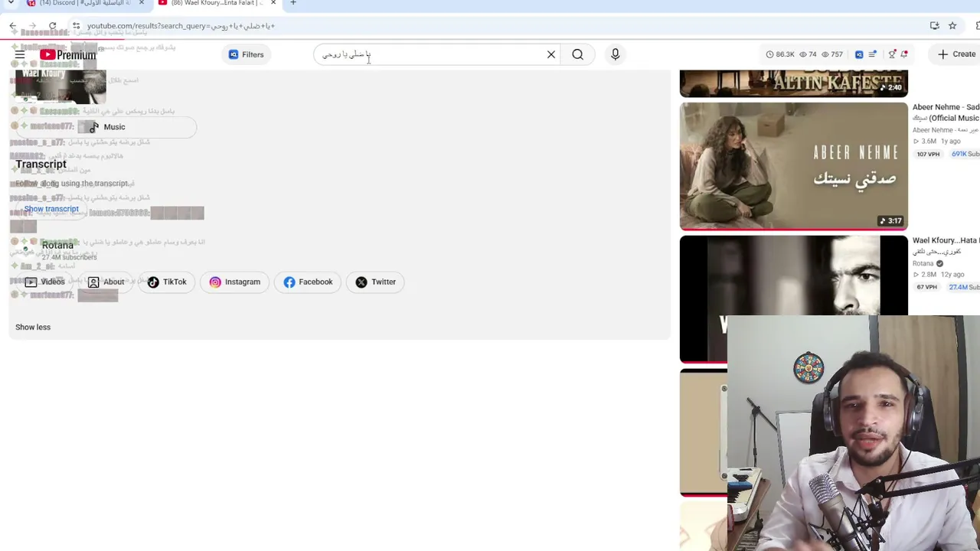Open Rotana's Videos link

pos(44,282)
